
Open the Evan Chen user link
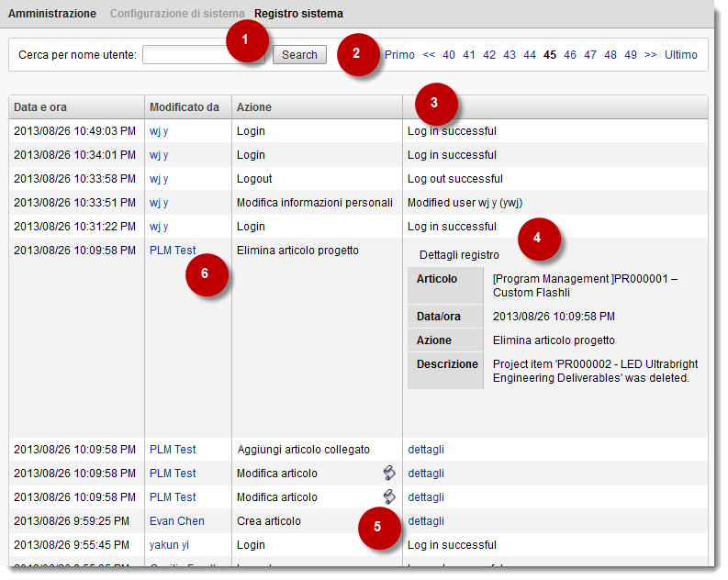(177, 521)
